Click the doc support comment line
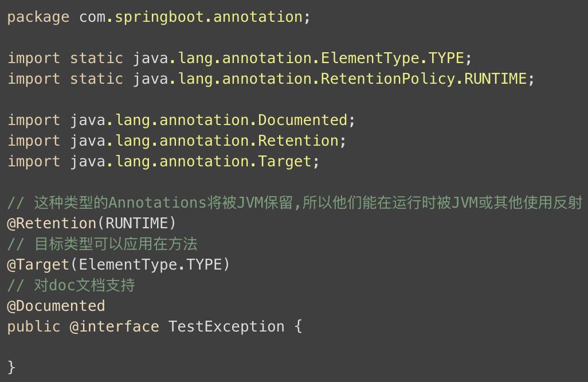 (x=71, y=286)
